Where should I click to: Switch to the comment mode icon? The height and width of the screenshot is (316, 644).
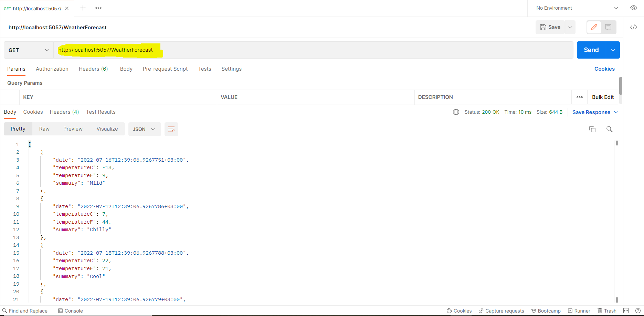pyautogui.click(x=608, y=27)
